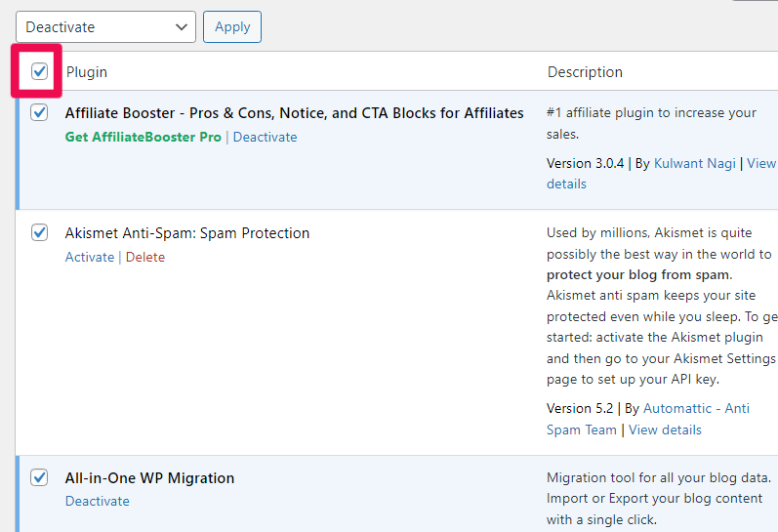Uncheck the Affiliate Booster plugin checkbox
This screenshot has height=532, width=778.
click(x=39, y=112)
